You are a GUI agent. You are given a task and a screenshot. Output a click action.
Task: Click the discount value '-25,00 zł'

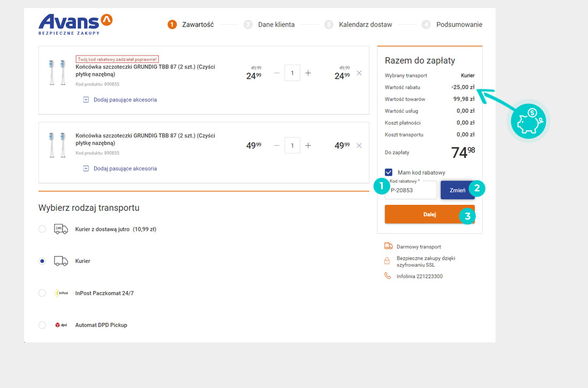pos(463,87)
